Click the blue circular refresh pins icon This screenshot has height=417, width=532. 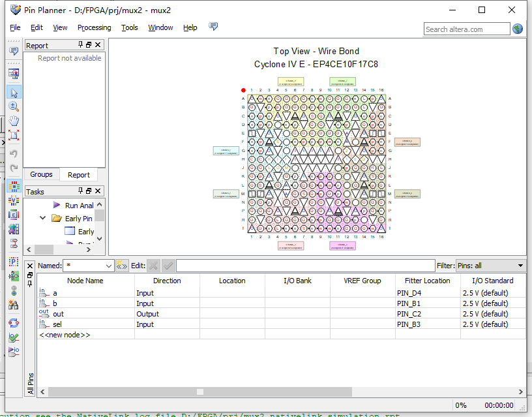(x=14, y=323)
